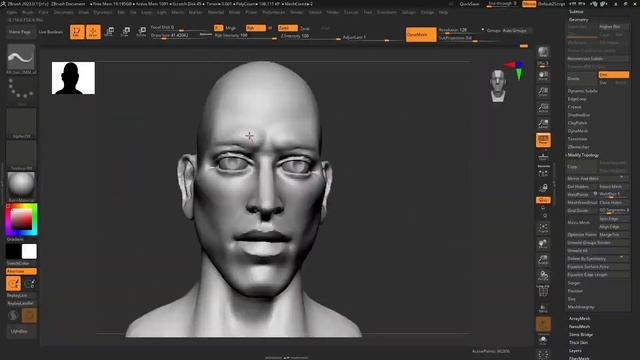Select the white main color swatch

tap(29, 251)
